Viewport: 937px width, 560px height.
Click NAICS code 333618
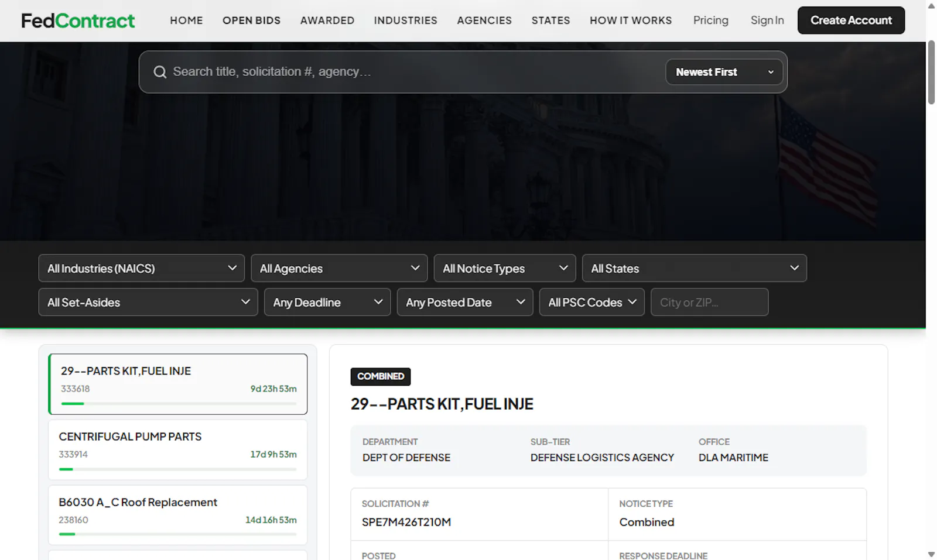[x=76, y=389]
